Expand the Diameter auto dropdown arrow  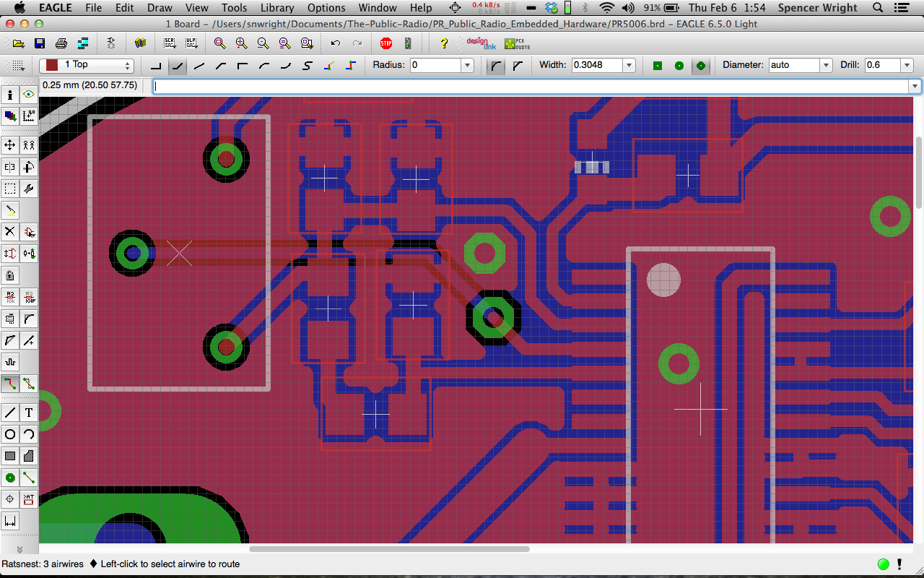(x=826, y=65)
